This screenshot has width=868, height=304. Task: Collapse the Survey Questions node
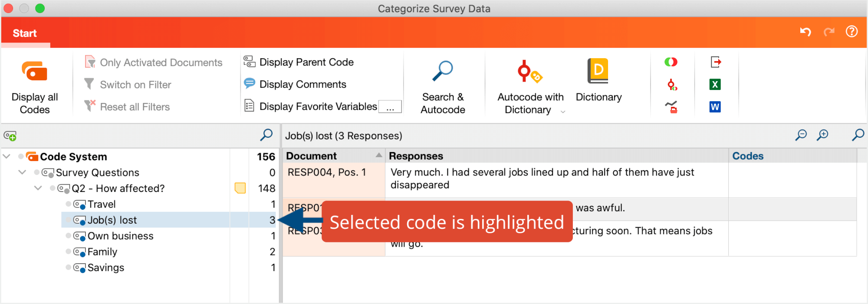click(x=23, y=172)
